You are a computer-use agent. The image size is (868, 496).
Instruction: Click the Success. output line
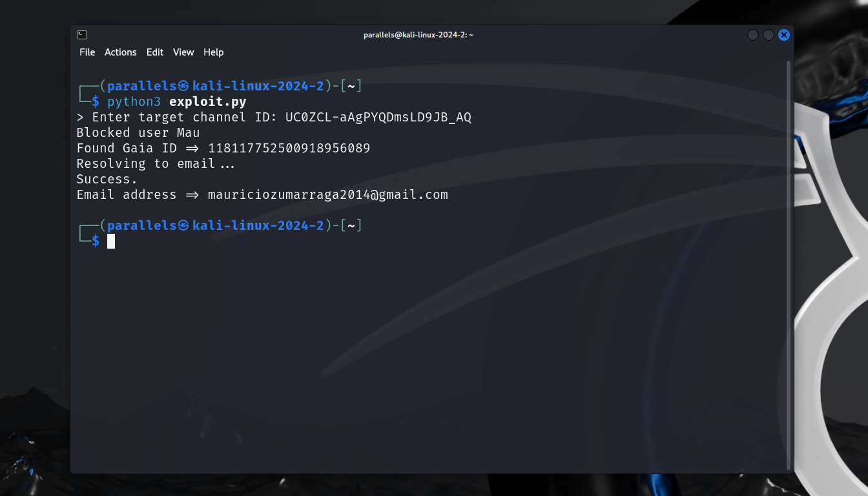coord(107,180)
